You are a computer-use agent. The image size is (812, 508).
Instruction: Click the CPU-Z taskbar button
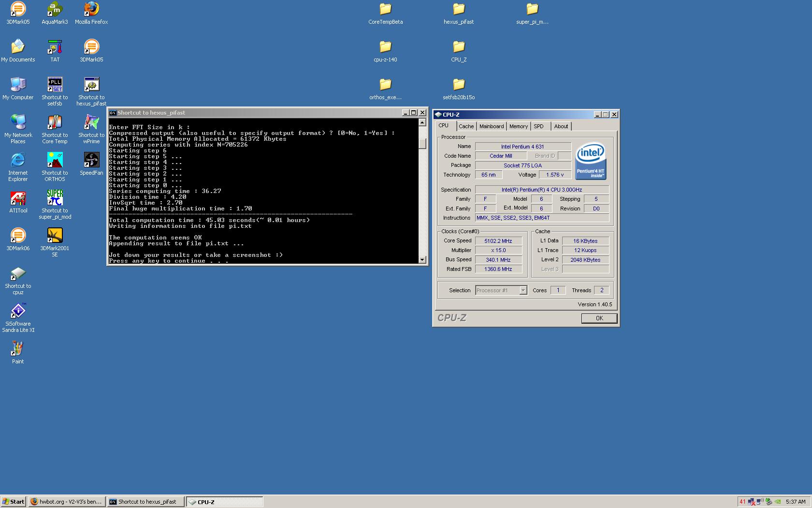point(225,502)
